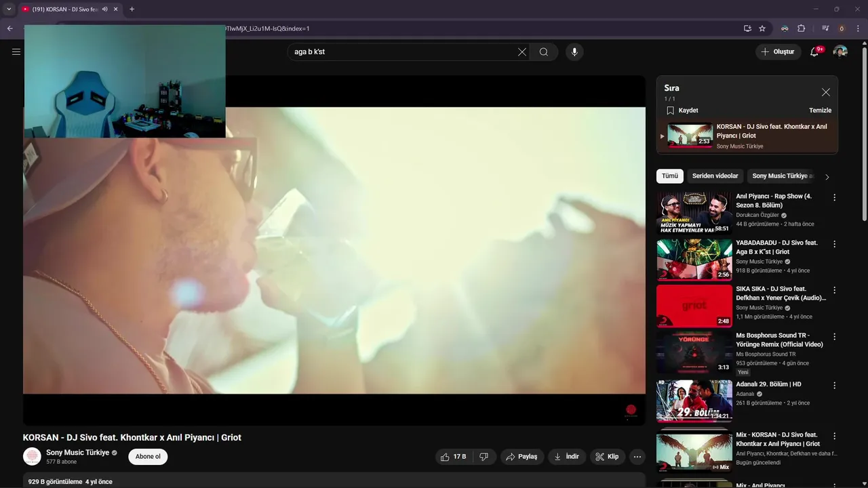Open options for Anıl Piyancı Rap Show
Image resolution: width=868 pixels, height=488 pixels.
tap(835, 197)
